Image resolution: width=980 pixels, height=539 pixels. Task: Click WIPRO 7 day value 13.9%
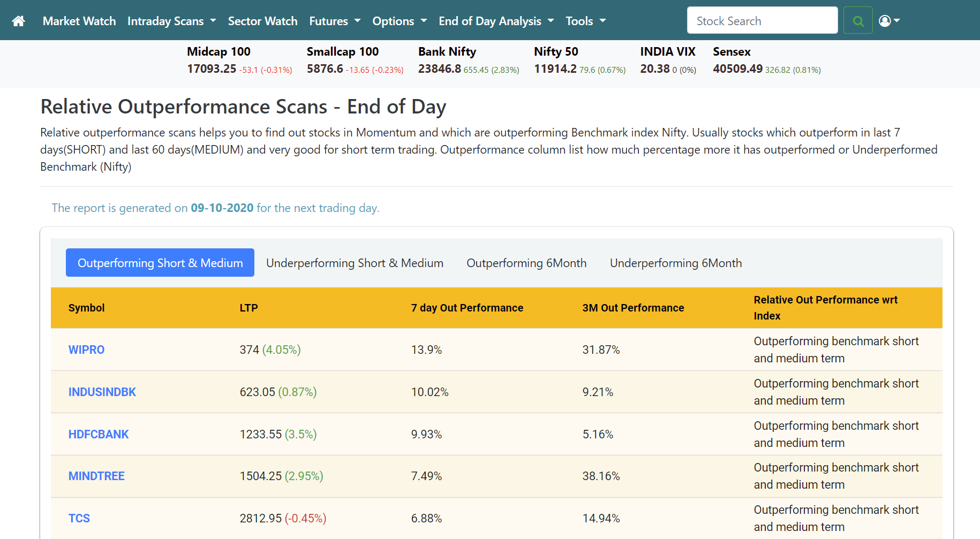[x=426, y=350]
